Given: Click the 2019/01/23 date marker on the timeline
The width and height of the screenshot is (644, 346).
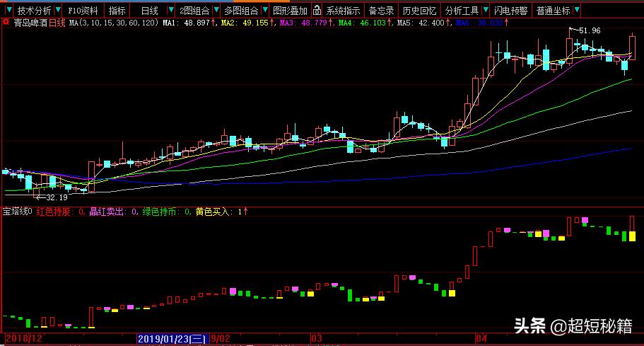Looking at the screenshot, I should [172, 340].
